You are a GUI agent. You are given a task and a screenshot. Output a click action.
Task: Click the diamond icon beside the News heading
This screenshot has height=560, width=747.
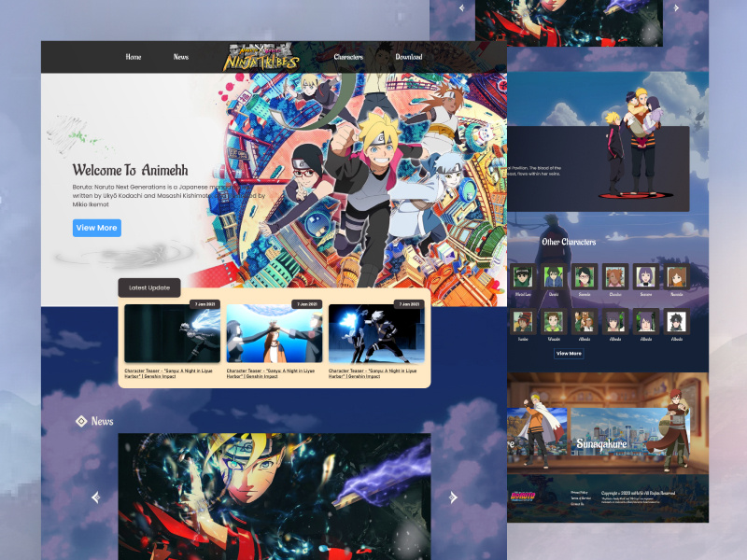83,421
